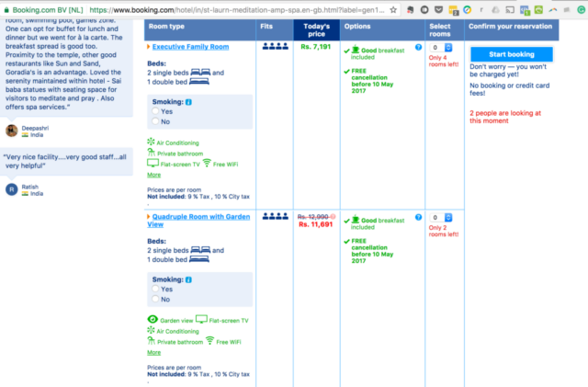This screenshot has width=588, height=387.
Task: Click 'Very nice facility' review quote
Action: (x=65, y=162)
